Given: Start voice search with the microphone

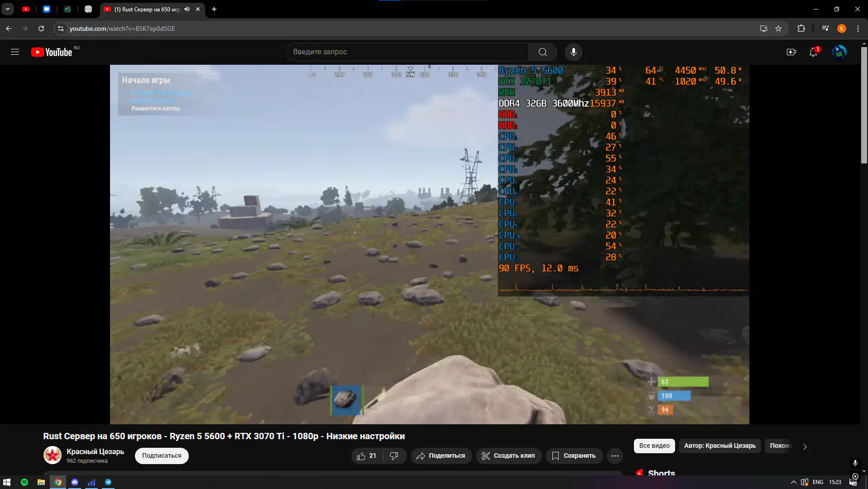Looking at the screenshot, I should [x=573, y=52].
